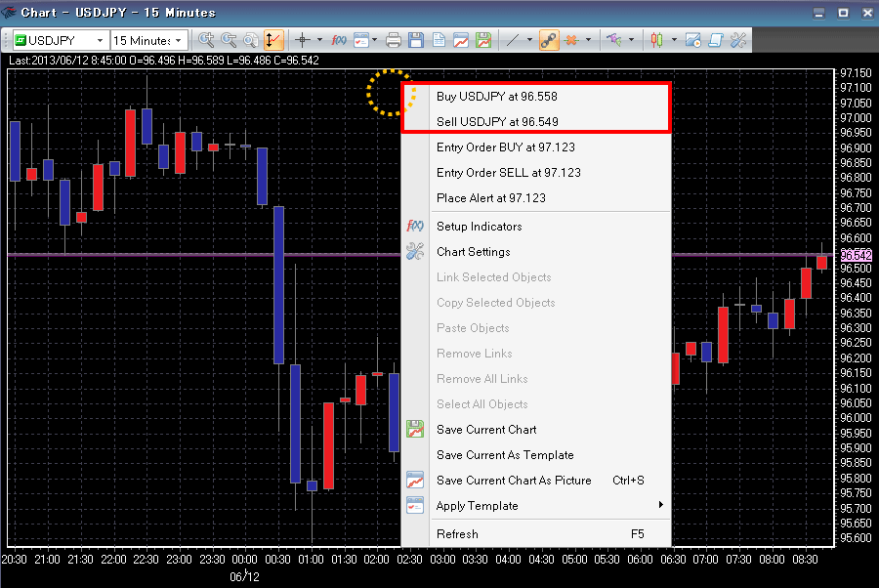Click the print chart icon
Screen dimensions: 879x588
(394, 40)
